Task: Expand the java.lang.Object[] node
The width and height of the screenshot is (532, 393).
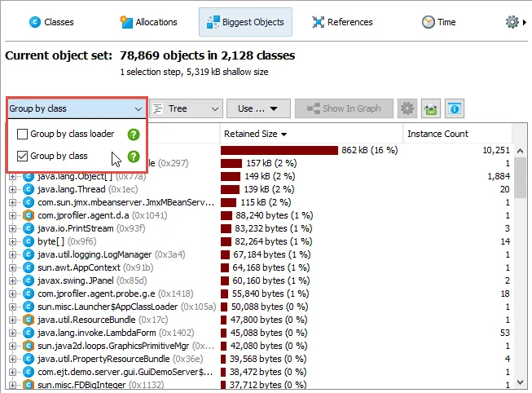Action: pos(12,176)
